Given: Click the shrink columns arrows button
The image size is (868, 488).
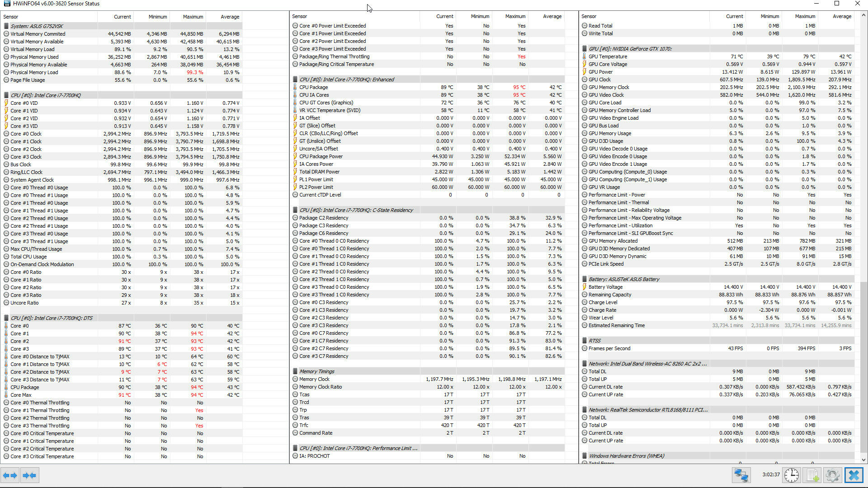Looking at the screenshot, I should [29, 475].
